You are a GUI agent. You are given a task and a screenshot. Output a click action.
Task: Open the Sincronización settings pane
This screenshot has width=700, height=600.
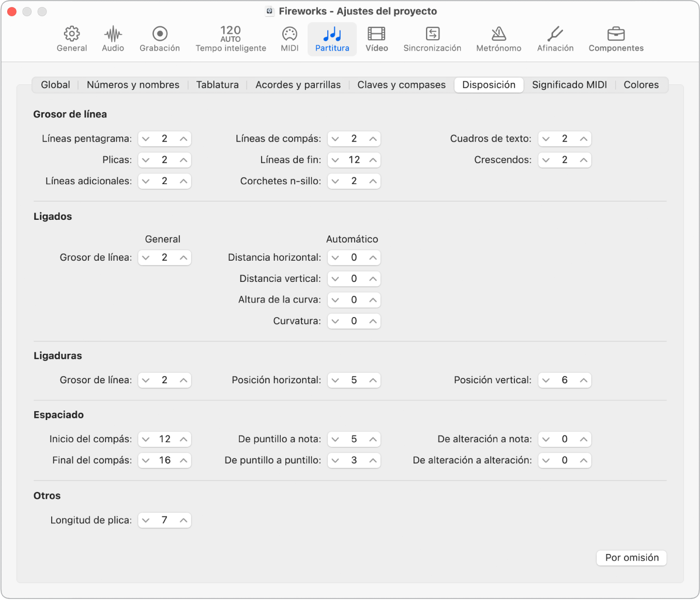(x=432, y=39)
